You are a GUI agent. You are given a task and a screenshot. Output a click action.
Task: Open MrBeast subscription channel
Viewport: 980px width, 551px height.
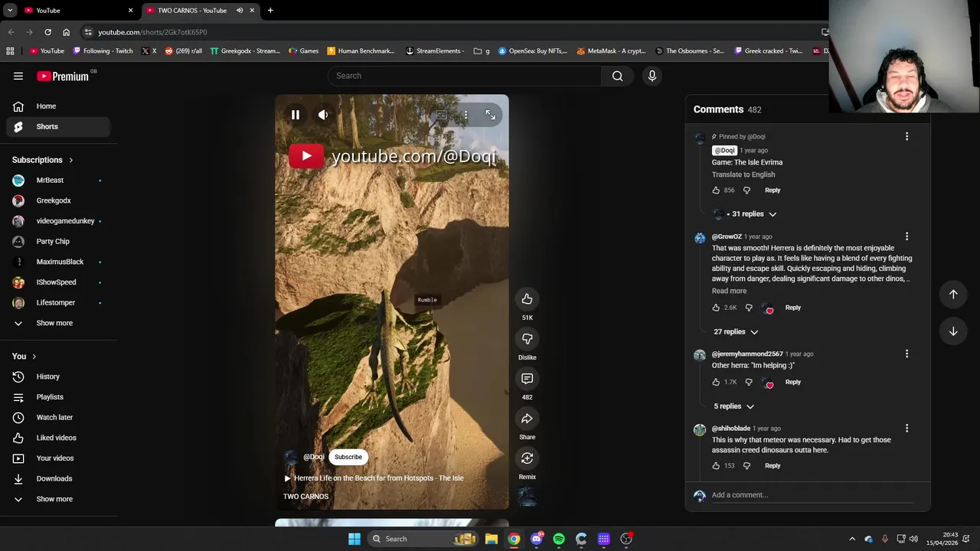[x=59, y=181]
